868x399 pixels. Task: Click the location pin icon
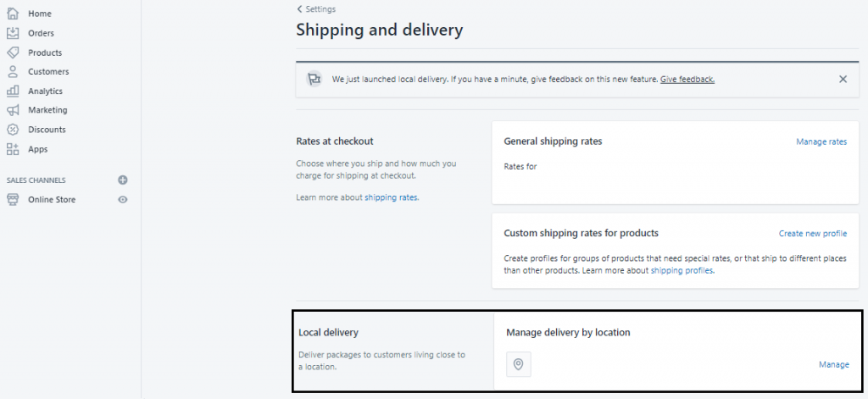[519, 364]
